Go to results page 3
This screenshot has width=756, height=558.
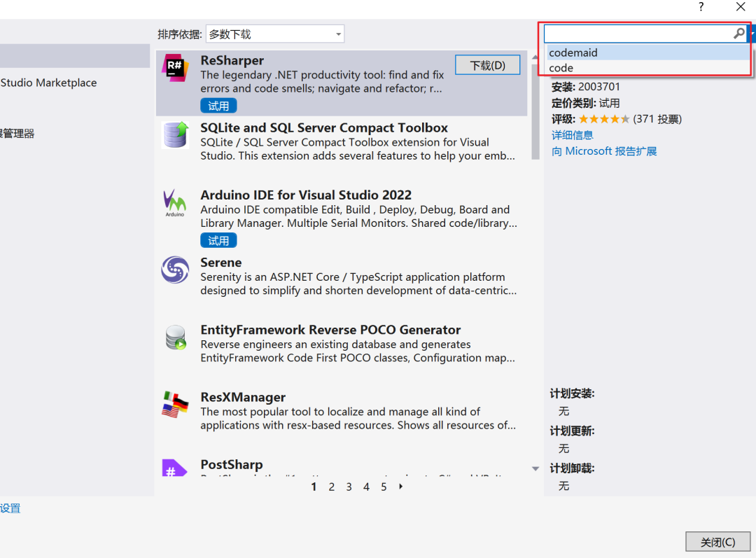[x=349, y=487]
